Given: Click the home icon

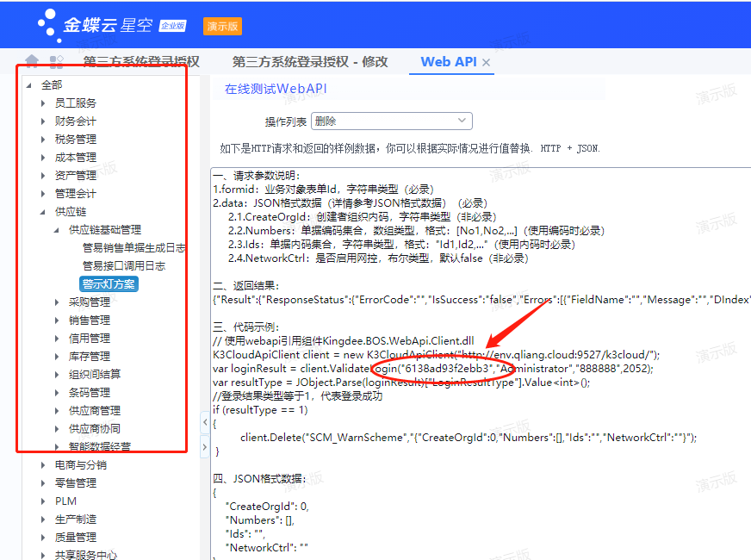Looking at the screenshot, I should [32, 61].
